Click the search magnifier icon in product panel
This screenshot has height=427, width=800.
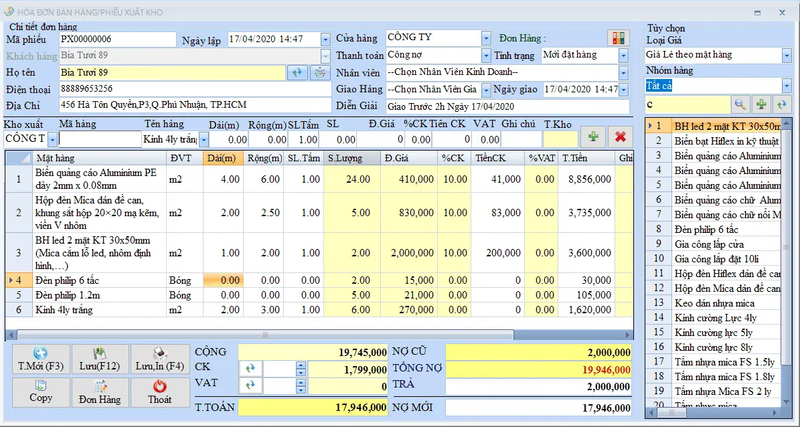click(740, 104)
